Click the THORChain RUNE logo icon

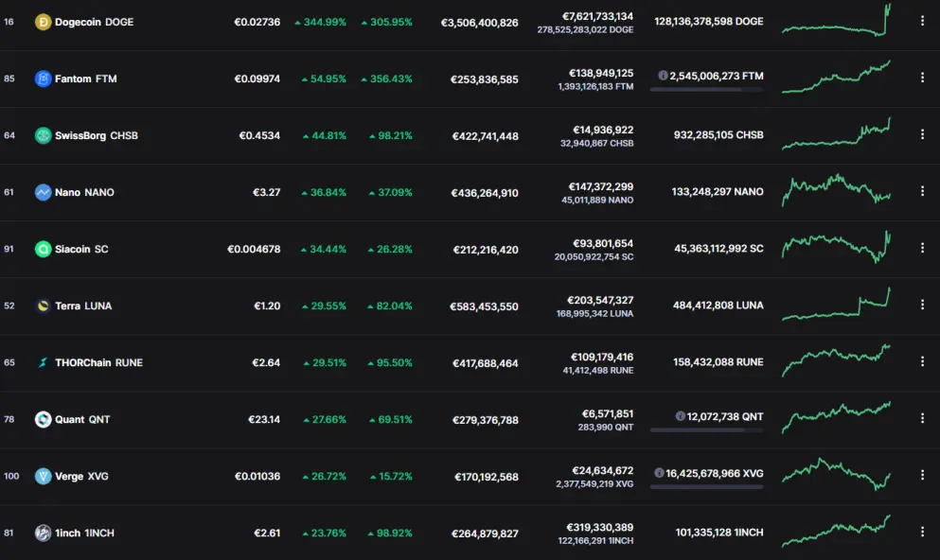[x=44, y=363]
